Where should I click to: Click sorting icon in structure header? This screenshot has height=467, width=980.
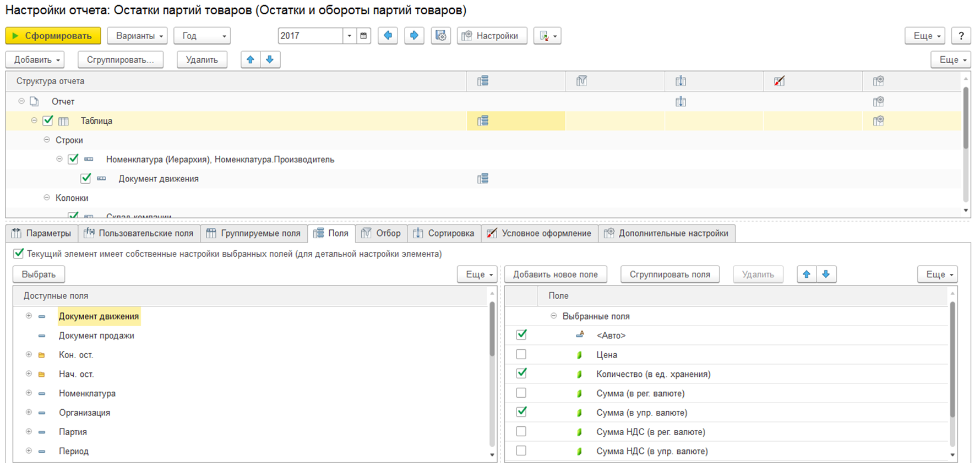coord(680,81)
